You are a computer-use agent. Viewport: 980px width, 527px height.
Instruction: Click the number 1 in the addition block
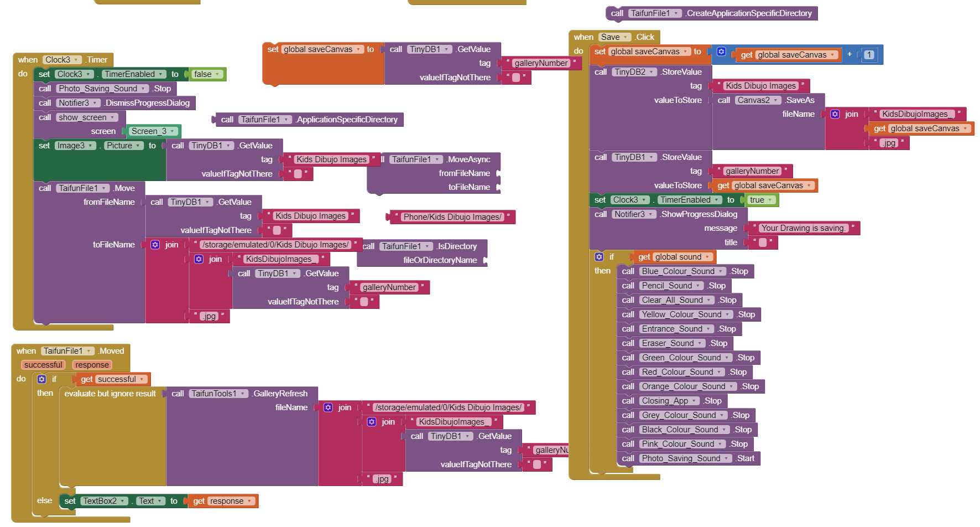click(x=869, y=54)
